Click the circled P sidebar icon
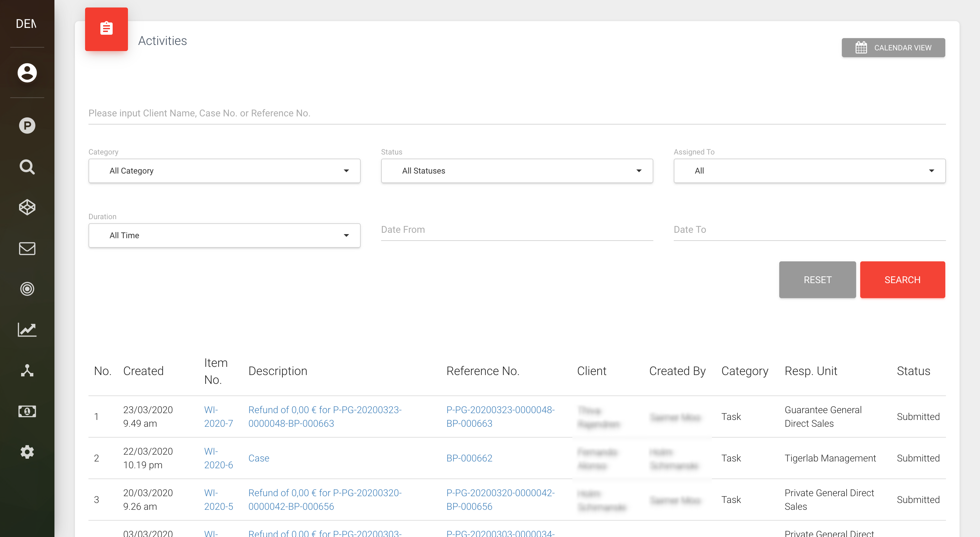 [x=27, y=125]
